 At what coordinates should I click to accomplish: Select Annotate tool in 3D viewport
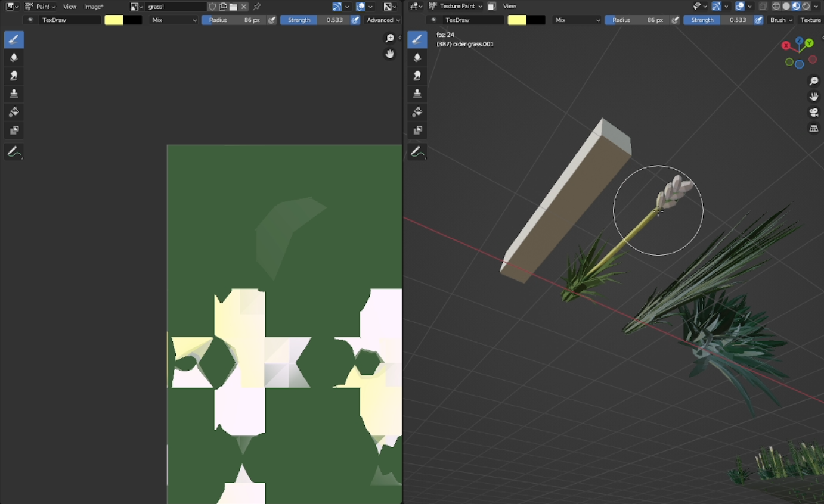417,152
